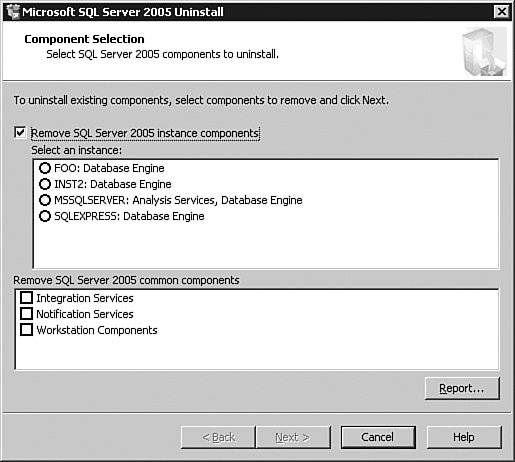Open Help for component selection
This screenshot has height=462, width=515.
click(464, 437)
